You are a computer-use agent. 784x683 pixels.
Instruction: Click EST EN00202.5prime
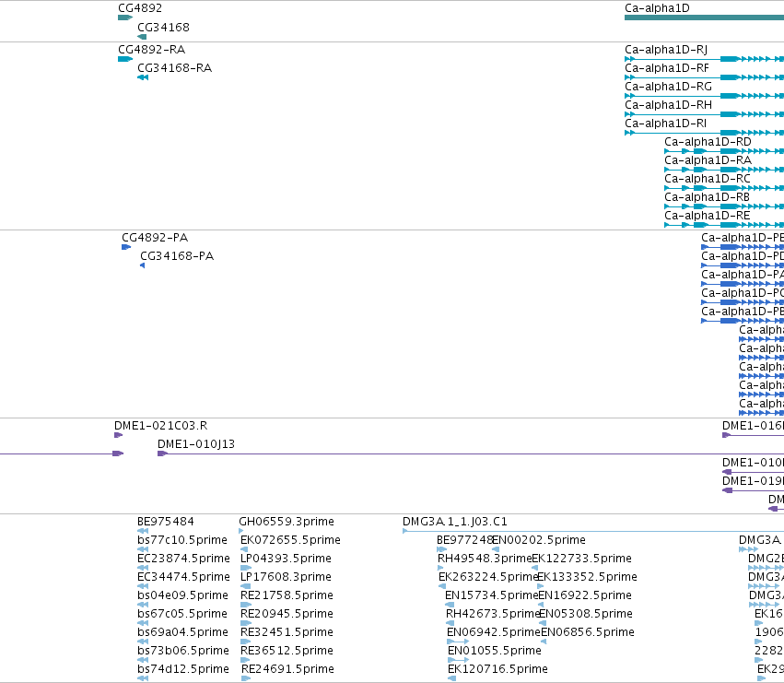pyautogui.click(x=539, y=540)
